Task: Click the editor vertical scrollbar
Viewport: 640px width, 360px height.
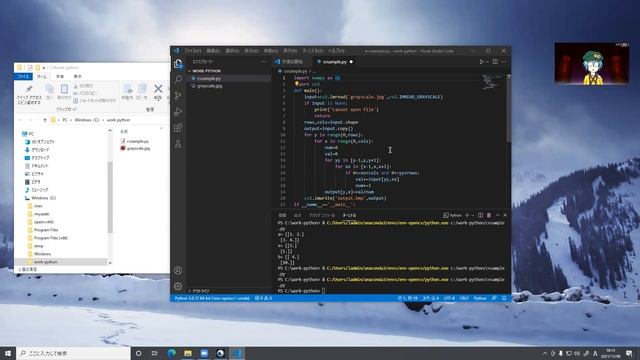Action: [x=509, y=109]
